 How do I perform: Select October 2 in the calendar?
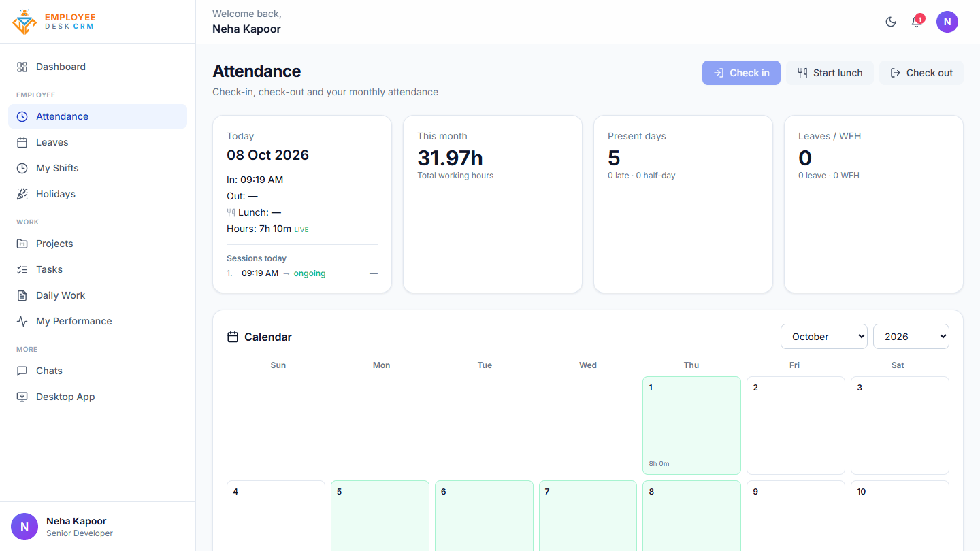[x=796, y=425]
